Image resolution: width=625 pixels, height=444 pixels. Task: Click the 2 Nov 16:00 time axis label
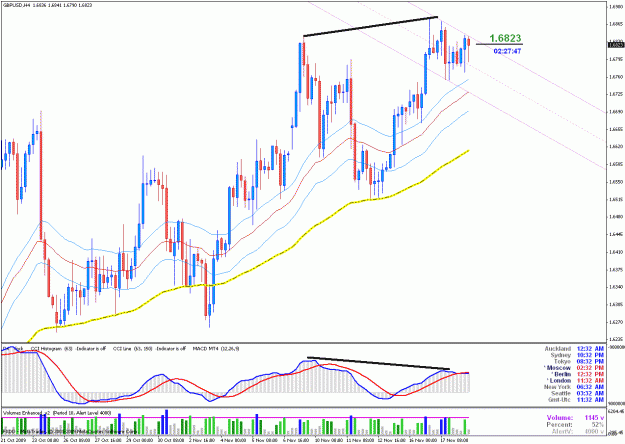(202, 440)
